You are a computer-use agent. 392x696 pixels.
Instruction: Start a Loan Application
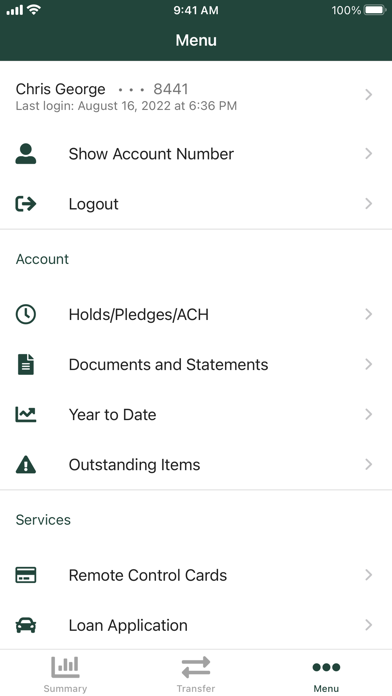tap(196, 625)
